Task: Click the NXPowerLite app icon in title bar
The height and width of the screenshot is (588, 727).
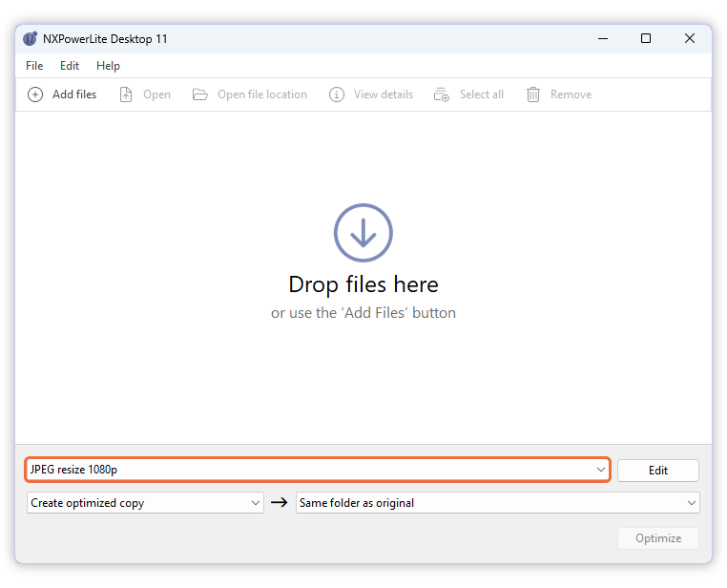Action: pos(31,38)
